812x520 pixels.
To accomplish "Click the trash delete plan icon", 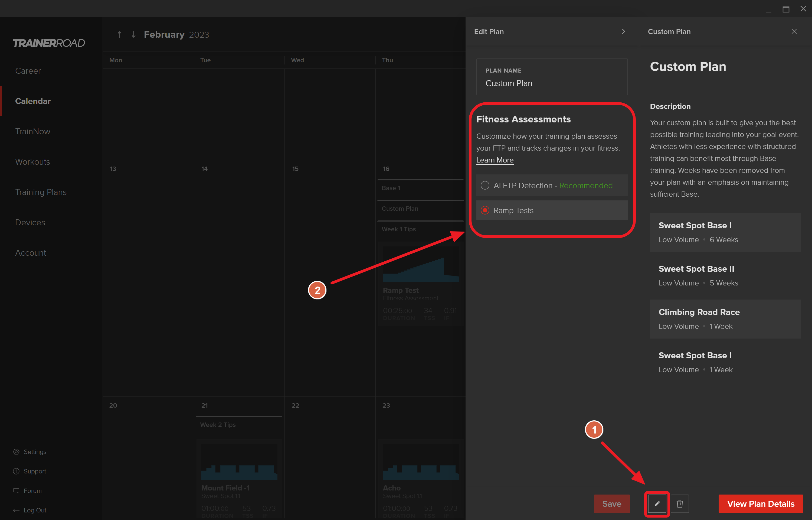I will point(679,503).
